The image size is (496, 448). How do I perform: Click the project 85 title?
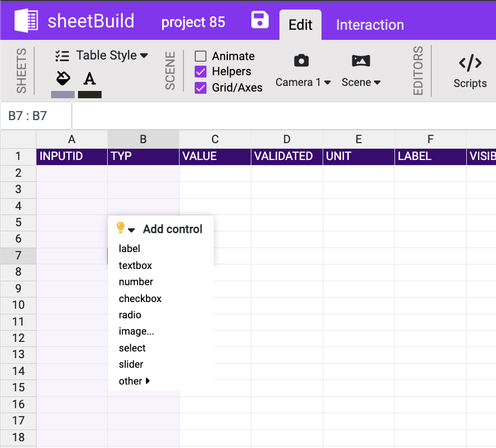click(x=193, y=22)
